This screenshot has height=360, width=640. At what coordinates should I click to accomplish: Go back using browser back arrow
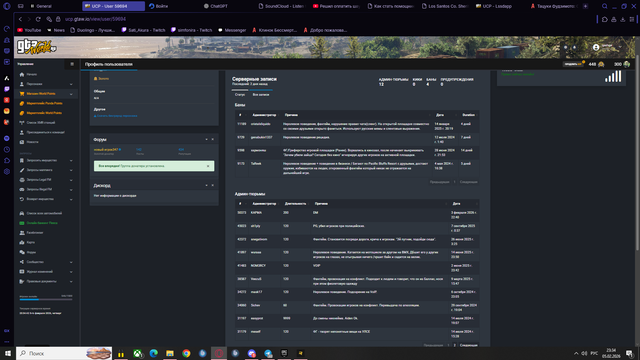point(20,19)
